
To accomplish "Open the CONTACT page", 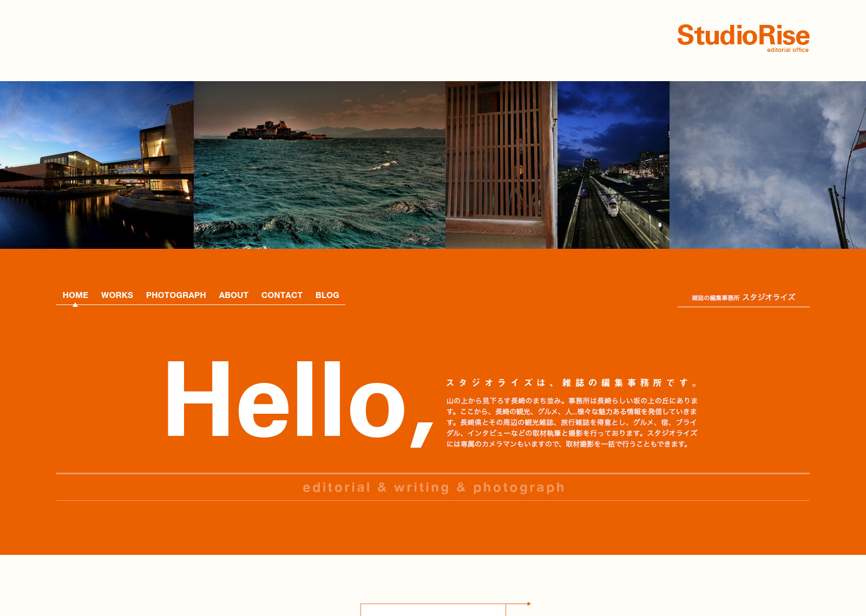I will click(282, 295).
